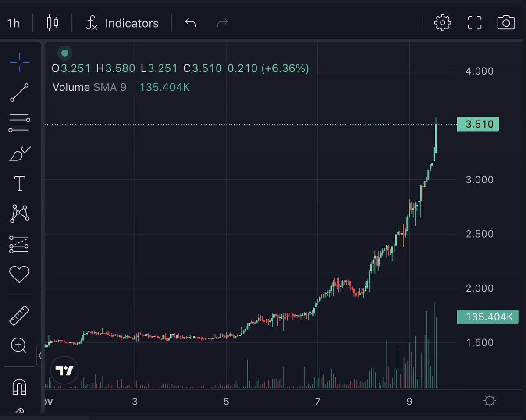Open the candlestick chart type menu
Screen dimensions: 526x420
[52, 23]
